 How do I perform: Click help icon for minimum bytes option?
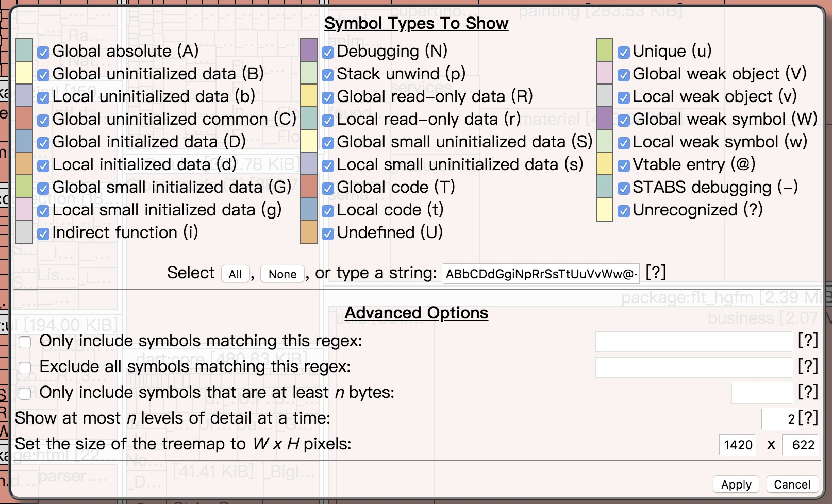point(808,392)
